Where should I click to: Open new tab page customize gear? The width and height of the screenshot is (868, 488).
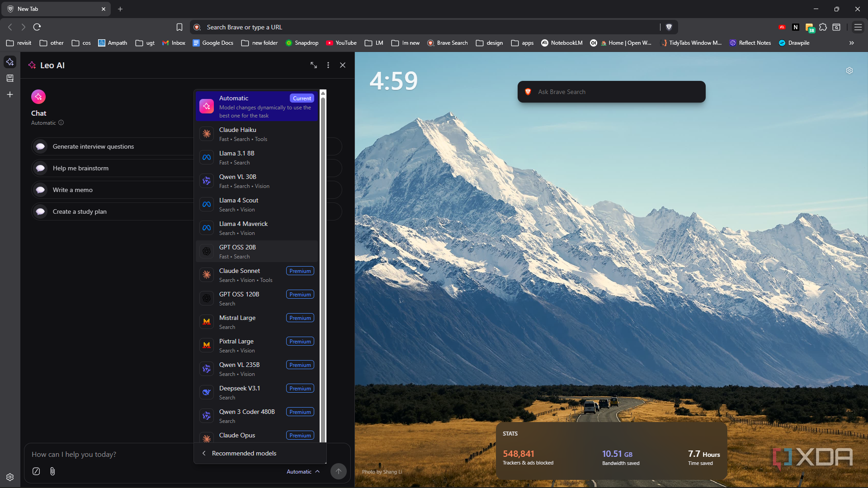pyautogui.click(x=849, y=70)
